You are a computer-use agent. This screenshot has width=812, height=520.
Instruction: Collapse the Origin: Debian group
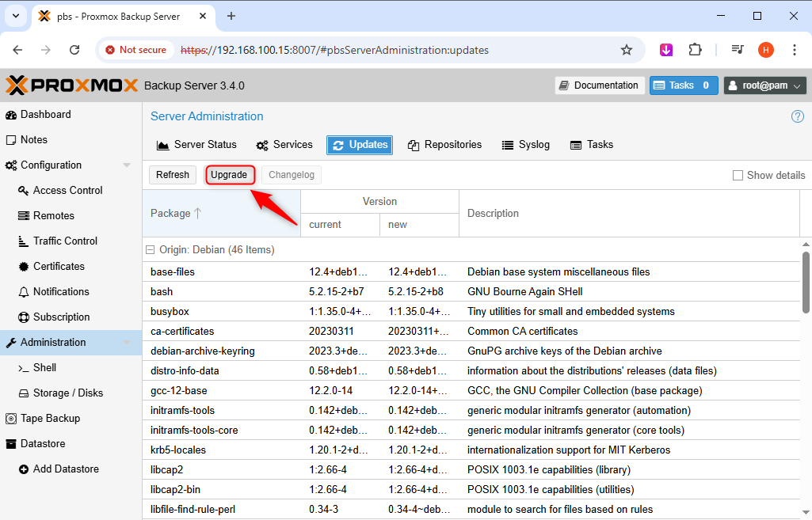[151, 250]
